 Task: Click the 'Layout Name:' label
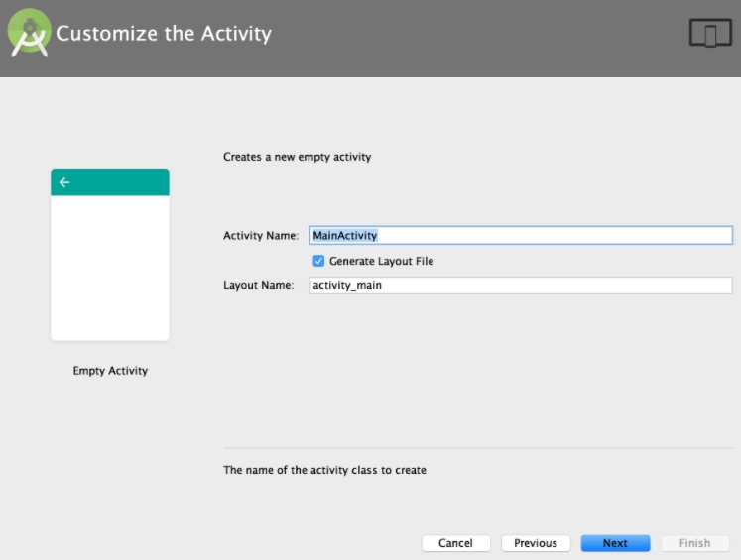258,285
